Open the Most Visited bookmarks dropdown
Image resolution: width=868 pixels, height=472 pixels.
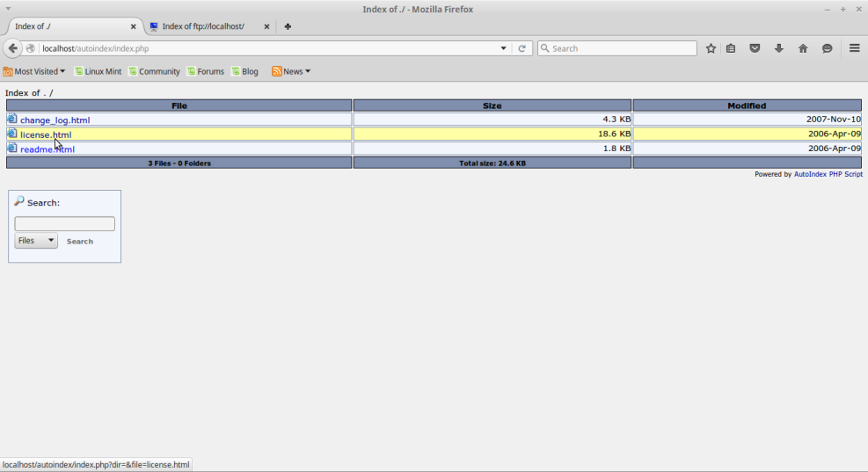(34, 71)
